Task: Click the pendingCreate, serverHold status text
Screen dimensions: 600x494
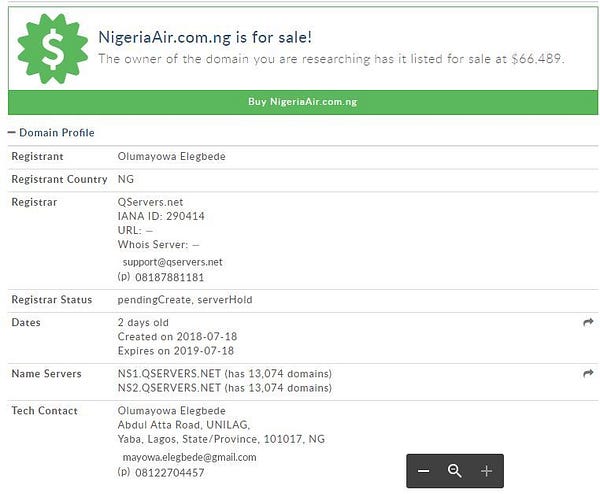Action: (x=186, y=300)
